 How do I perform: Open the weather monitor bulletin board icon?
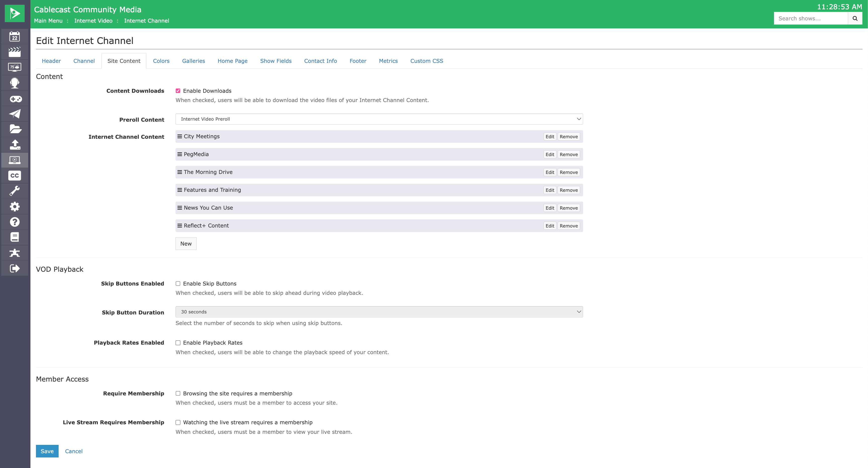15,67
